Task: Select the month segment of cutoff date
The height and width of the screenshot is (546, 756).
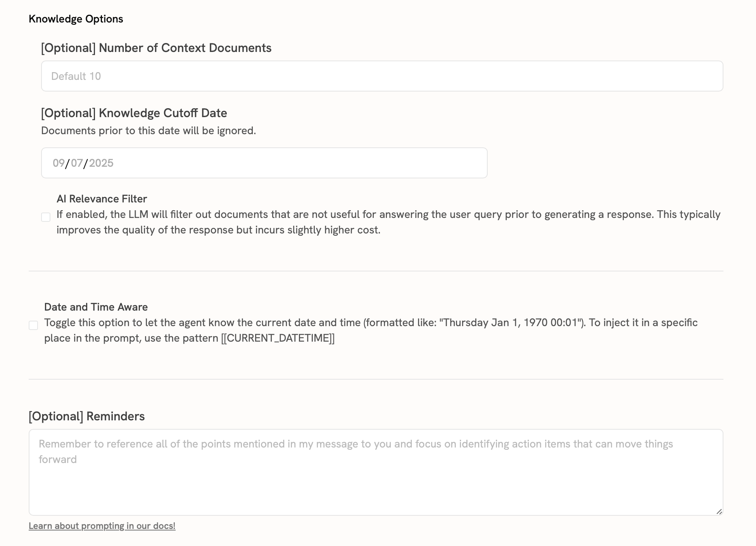Action: click(58, 163)
